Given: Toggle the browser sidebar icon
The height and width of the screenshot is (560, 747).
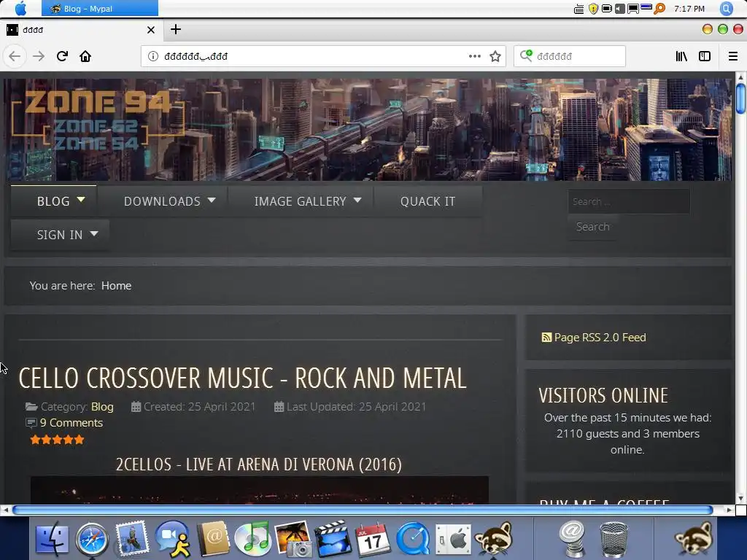Looking at the screenshot, I should 705,56.
